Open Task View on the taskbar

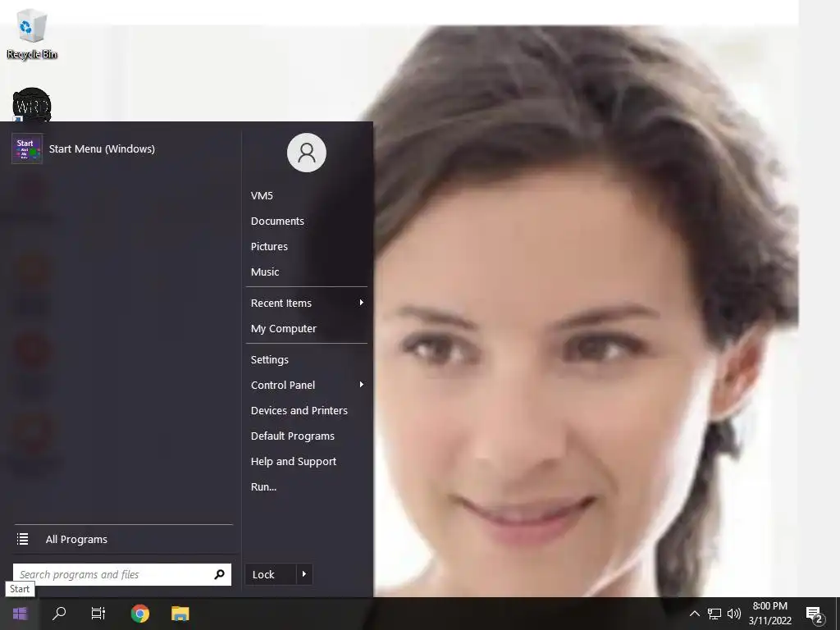click(x=98, y=614)
